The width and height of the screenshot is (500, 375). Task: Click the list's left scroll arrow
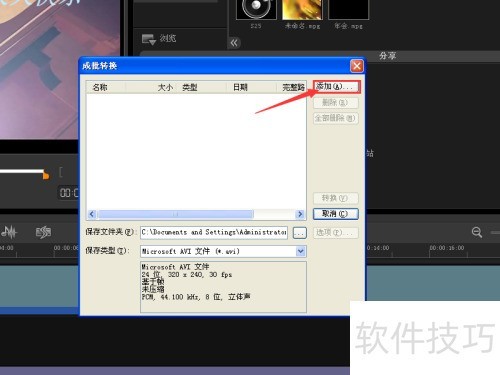pyautogui.click(x=92, y=214)
